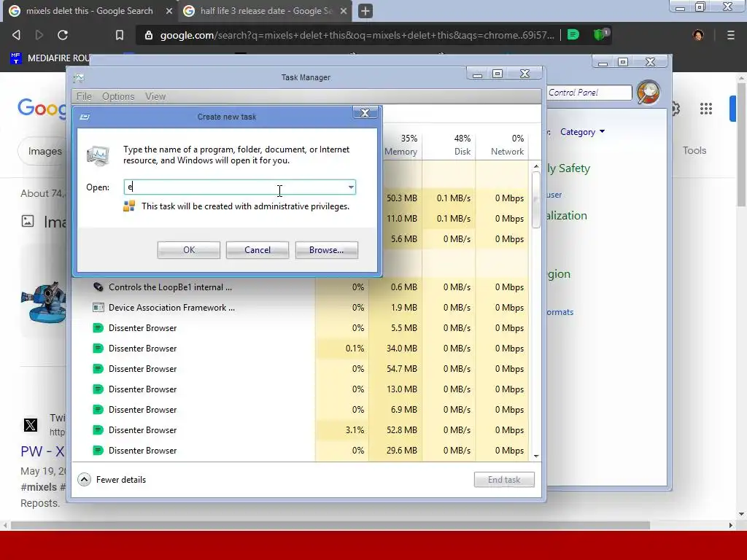The width and height of the screenshot is (747, 560).
Task: Select the Images filter on Google
Action: [44, 152]
